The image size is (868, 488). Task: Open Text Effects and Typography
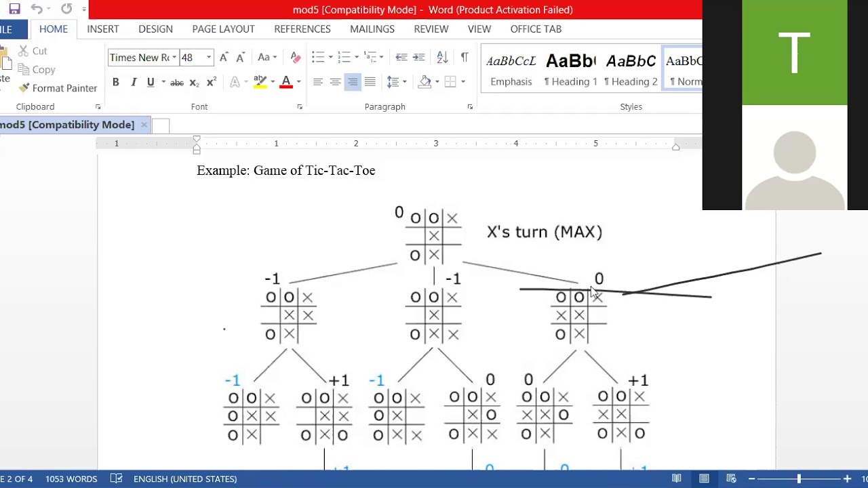click(237, 82)
